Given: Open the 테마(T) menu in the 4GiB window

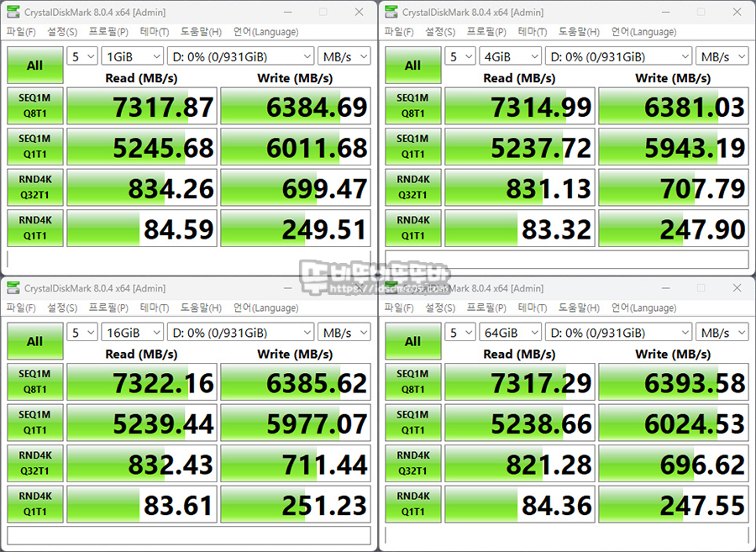Looking at the screenshot, I should tap(533, 32).
